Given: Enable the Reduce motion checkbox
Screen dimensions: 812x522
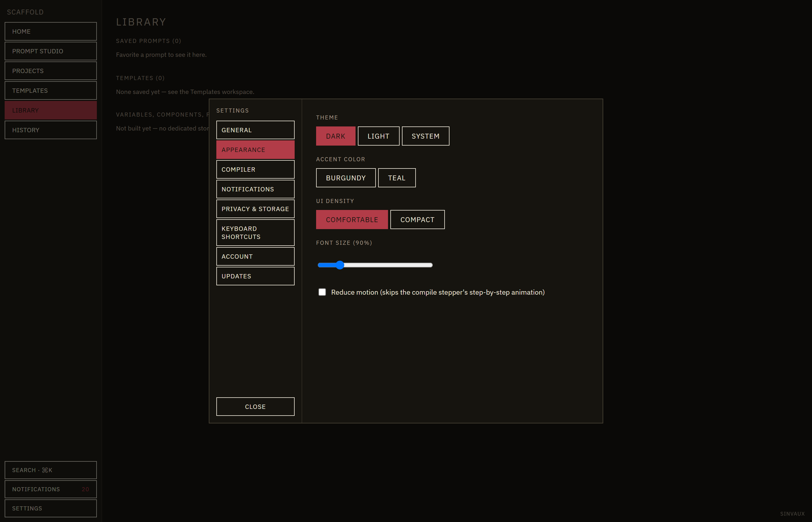Looking at the screenshot, I should (322, 292).
